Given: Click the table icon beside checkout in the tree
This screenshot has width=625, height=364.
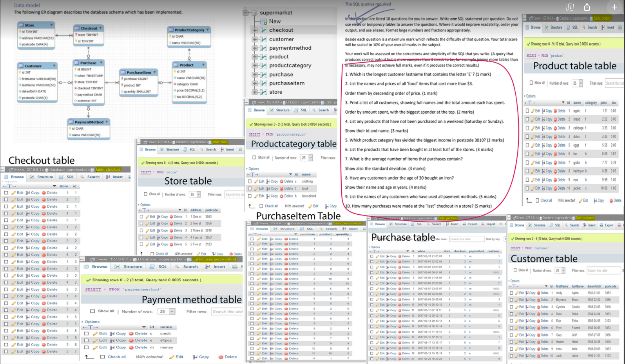Looking at the screenshot, I should click(263, 30).
